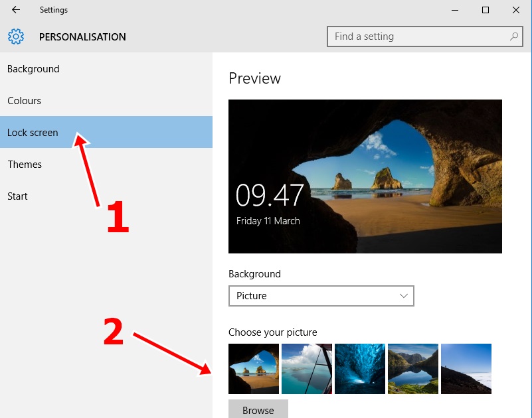Click the back arrow icon

point(15,10)
